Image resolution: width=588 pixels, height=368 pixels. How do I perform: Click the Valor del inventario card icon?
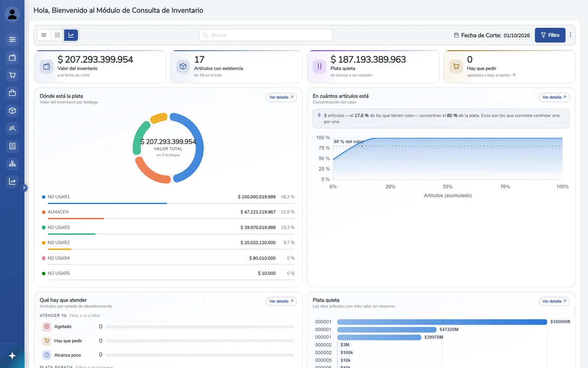pos(46,67)
